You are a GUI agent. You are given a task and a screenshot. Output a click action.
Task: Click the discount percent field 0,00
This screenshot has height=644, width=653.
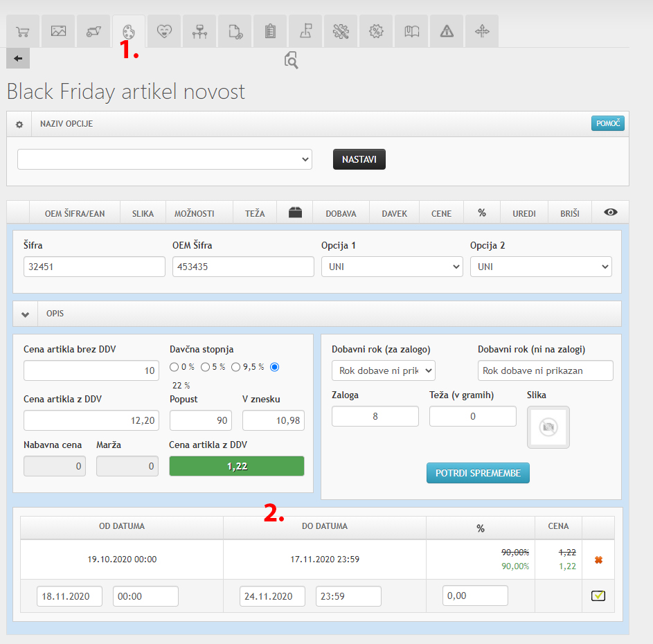(x=475, y=596)
